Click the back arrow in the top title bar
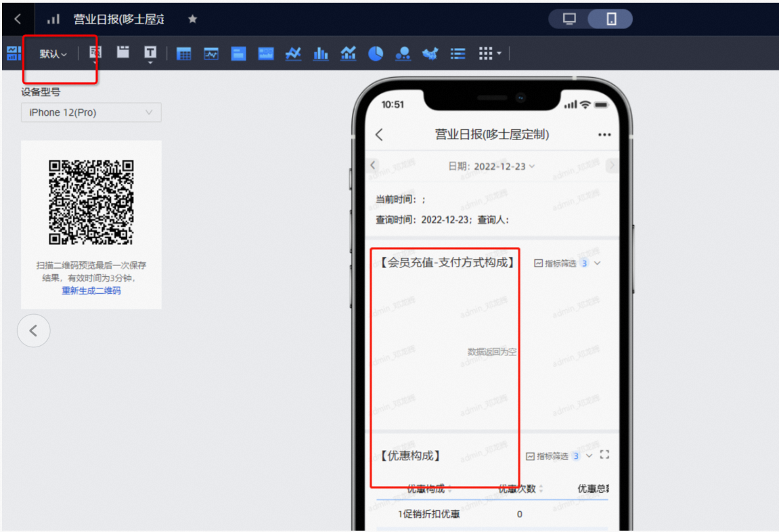This screenshot has width=779, height=532. coord(18,19)
